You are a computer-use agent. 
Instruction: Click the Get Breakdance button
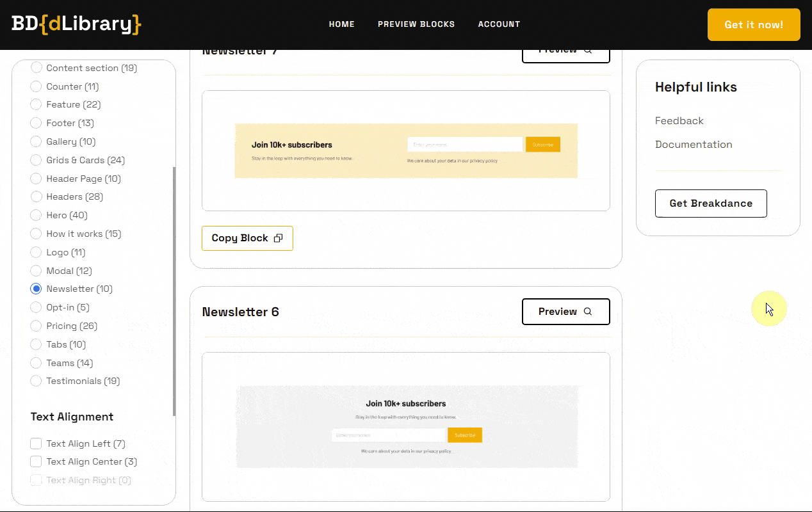(711, 204)
